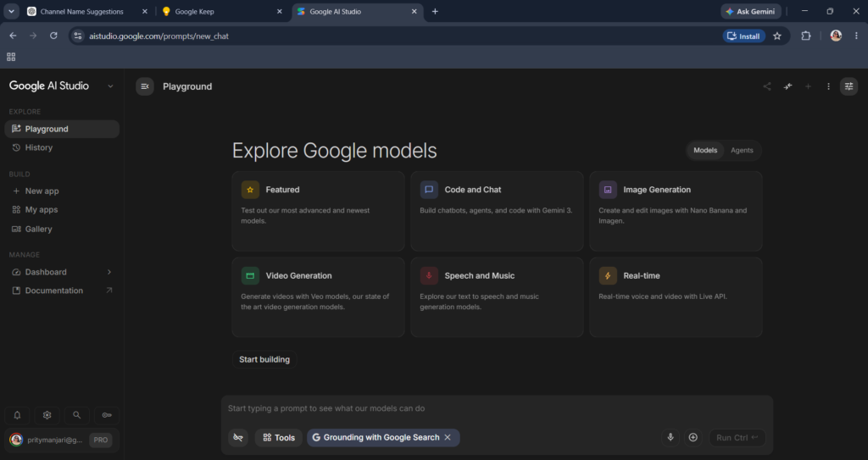868x460 pixels.
Task: Click the notifications bell icon
Action: 17,415
